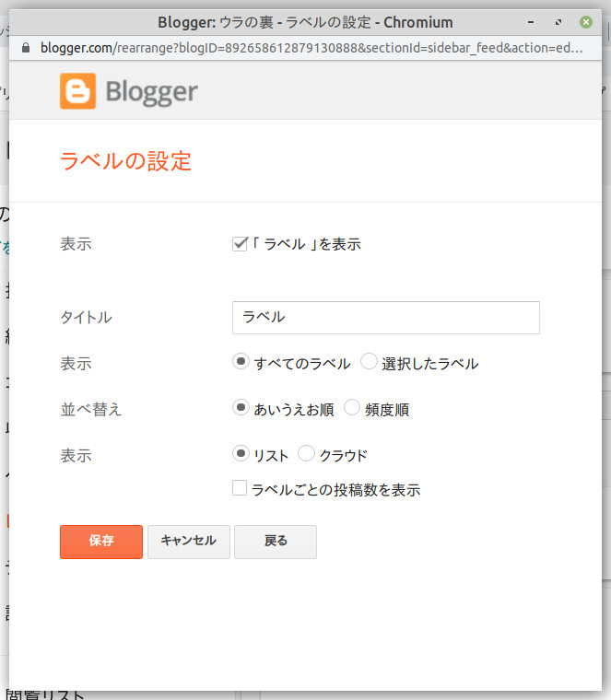Image resolution: width=611 pixels, height=700 pixels.
Task: Click the orange 保存 button
Action: [101, 542]
